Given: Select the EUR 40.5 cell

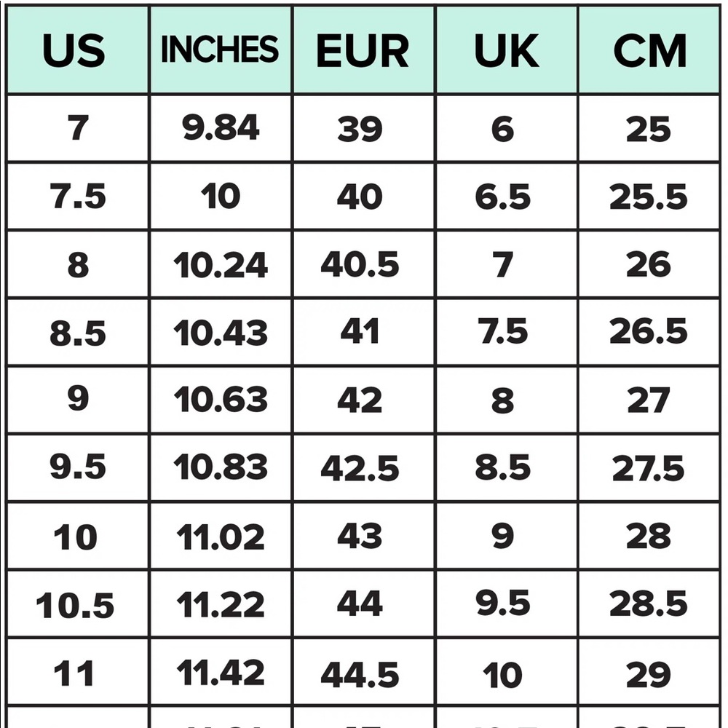Looking at the screenshot, I should click(x=360, y=265).
